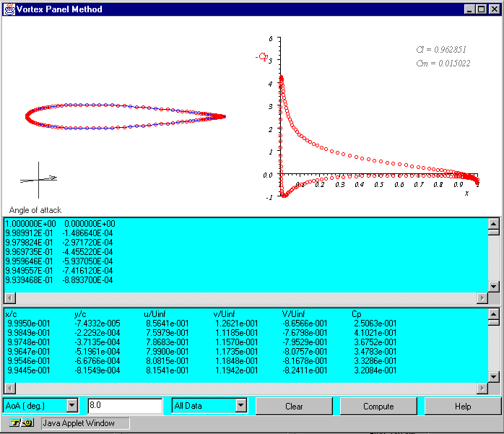Image resolution: width=504 pixels, height=434 pixels.
Task: Click the angle of attack indicator diagram
Action: coord(38,179)
